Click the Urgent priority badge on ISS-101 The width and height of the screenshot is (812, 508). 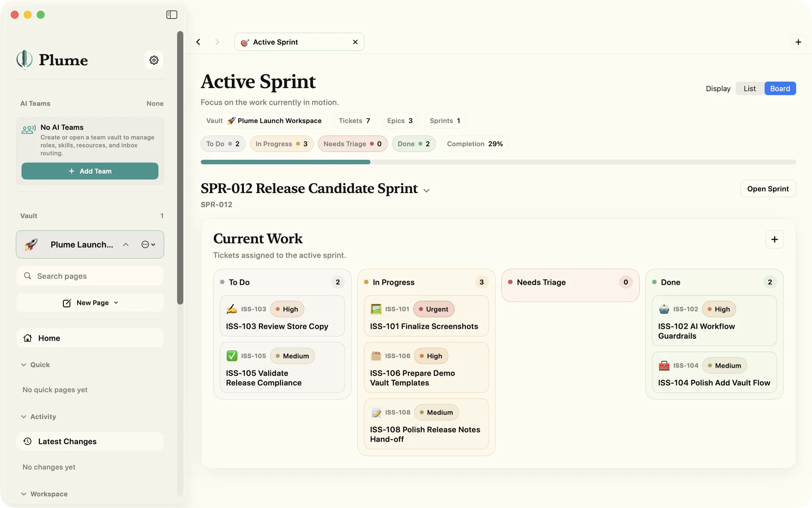(434, 309)
